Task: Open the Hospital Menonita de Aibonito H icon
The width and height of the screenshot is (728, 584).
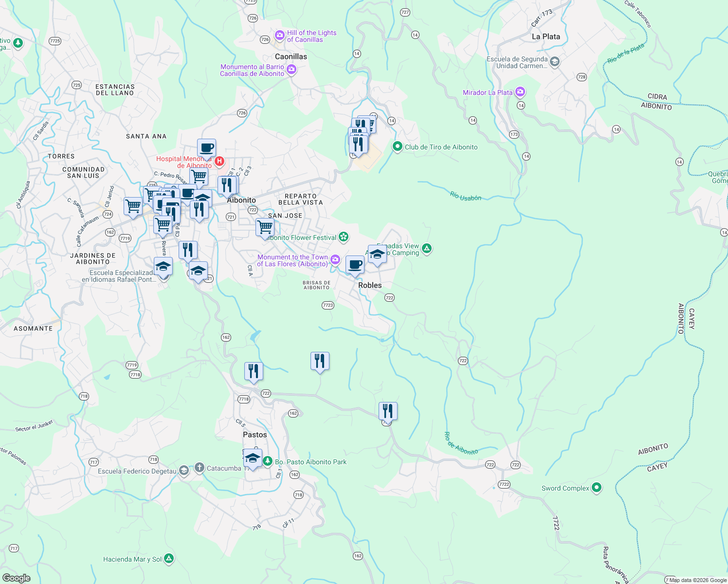Action: (x=219, y=161)
